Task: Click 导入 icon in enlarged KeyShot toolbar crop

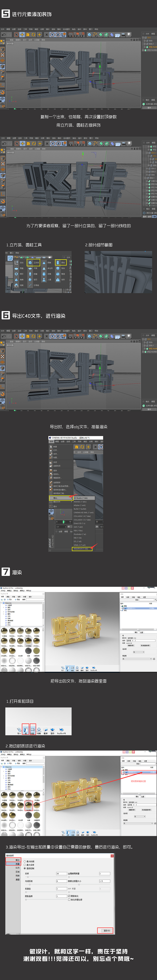Action: 19,730
